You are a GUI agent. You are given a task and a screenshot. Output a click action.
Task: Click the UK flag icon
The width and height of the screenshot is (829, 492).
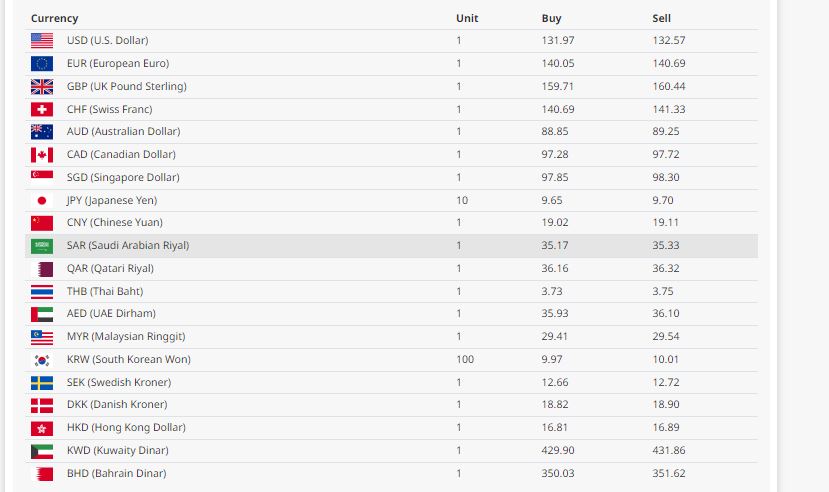pyautogui.click(x=42, y=86)
